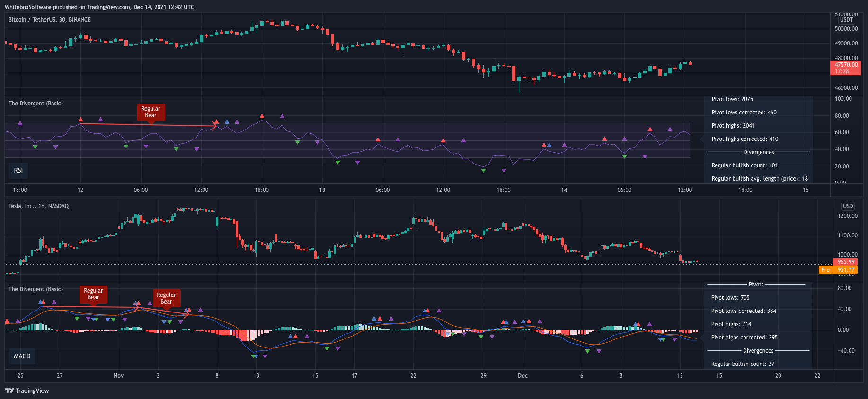Click the TradingView logo at bottom left
This screenshot has height=399, width=868.
coord(27,390)
